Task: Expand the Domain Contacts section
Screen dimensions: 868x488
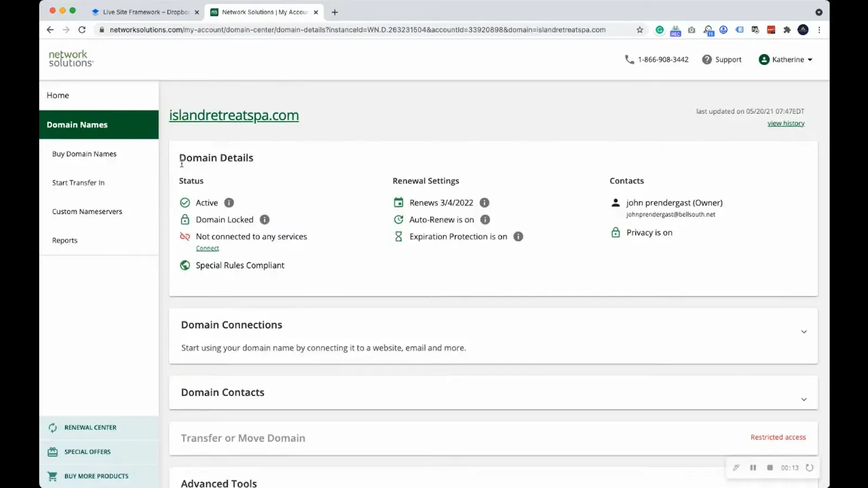Action: tap(804, 400)
